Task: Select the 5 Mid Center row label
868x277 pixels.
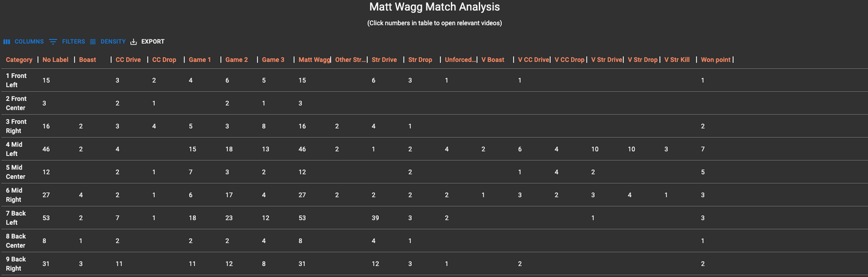Action: (x=16, y=172)
